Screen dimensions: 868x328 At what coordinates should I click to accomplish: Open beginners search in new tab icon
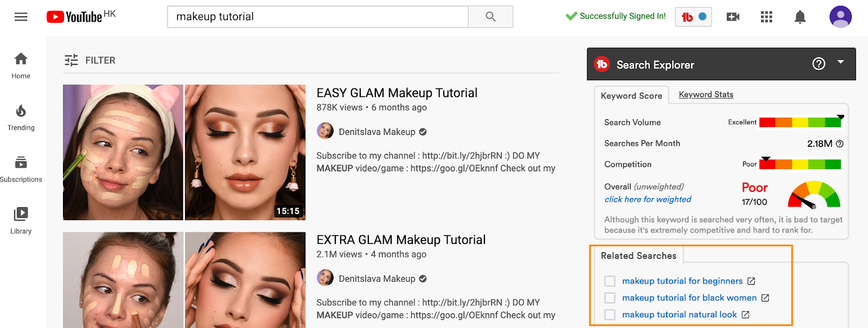click(751, 281)
